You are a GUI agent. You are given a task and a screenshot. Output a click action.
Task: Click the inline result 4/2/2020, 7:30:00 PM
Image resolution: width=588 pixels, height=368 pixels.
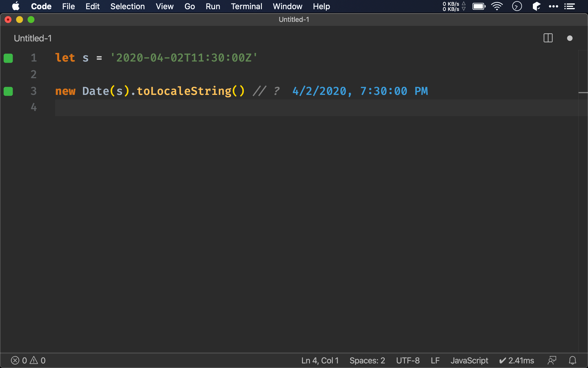(360, 91)
